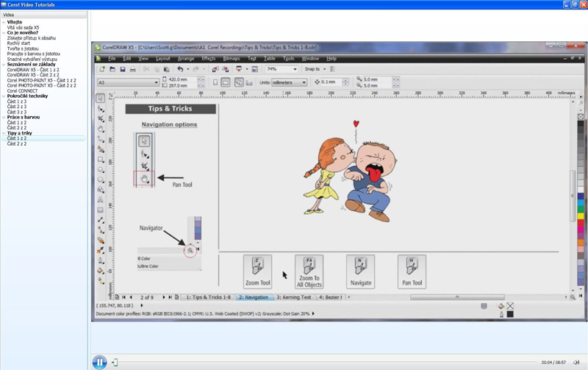This screenshot has width=588, height=370.
Task: Select the Pick tool in the toolbox
Action: pos(100,98)
